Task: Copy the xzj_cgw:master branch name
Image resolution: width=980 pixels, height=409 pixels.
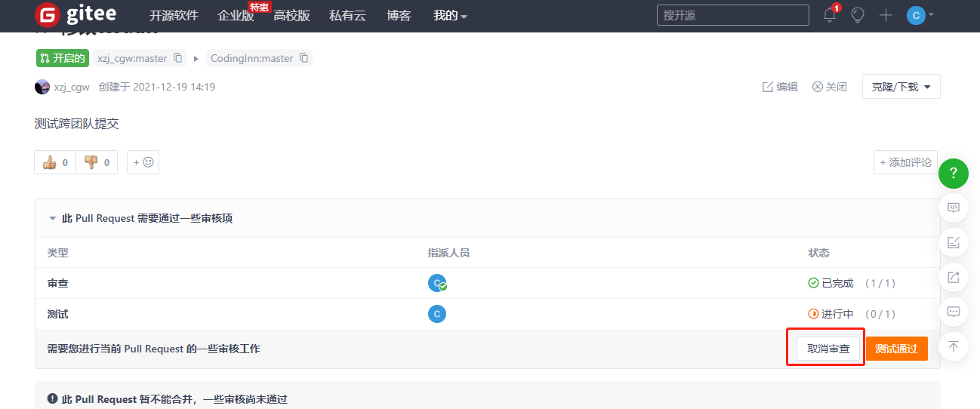Action: click(x=178, y=58)
